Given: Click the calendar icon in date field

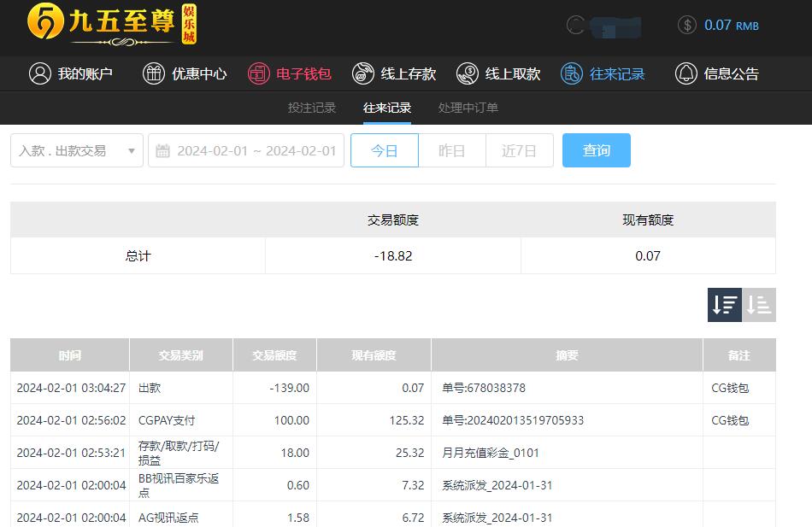Looking at the screenshot, I should [162, 151].
